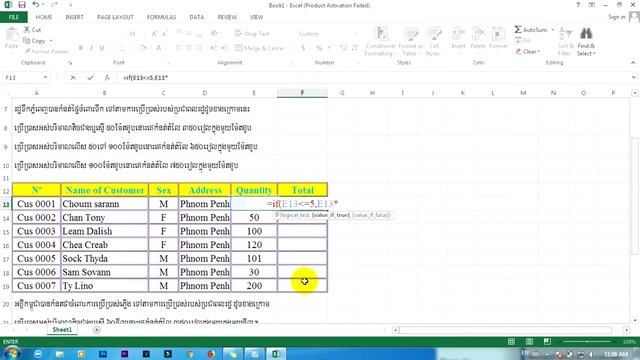Click the Paste button
This screenshot has height=360, width=640.
(11, 39)
